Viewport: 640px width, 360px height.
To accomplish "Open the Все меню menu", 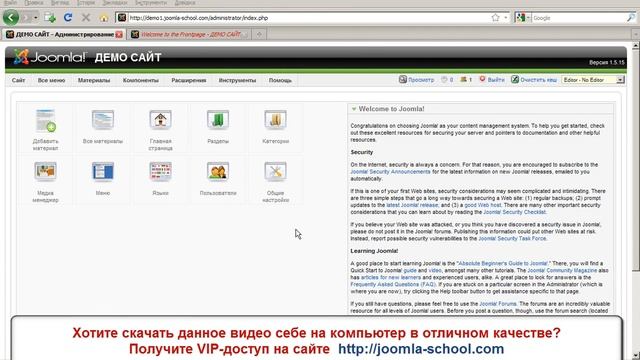I will click(x=51, y=80).
